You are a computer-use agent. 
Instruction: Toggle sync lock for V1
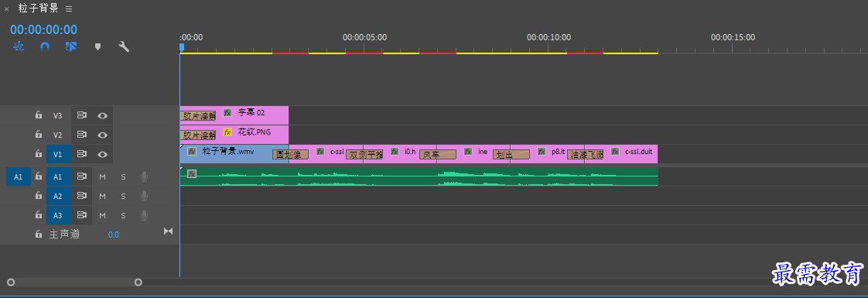coord(81,153)
